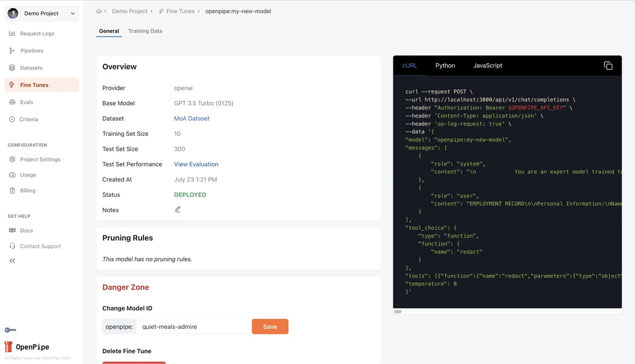This screenshot has width=635, height=364.
Task: Click the Evals scale icon
Action: 12,102
